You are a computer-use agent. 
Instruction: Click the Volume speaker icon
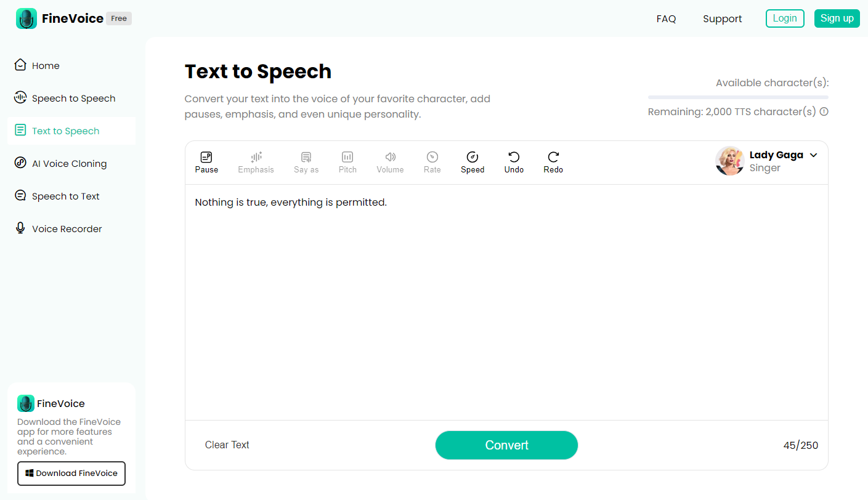click(390, 158)
